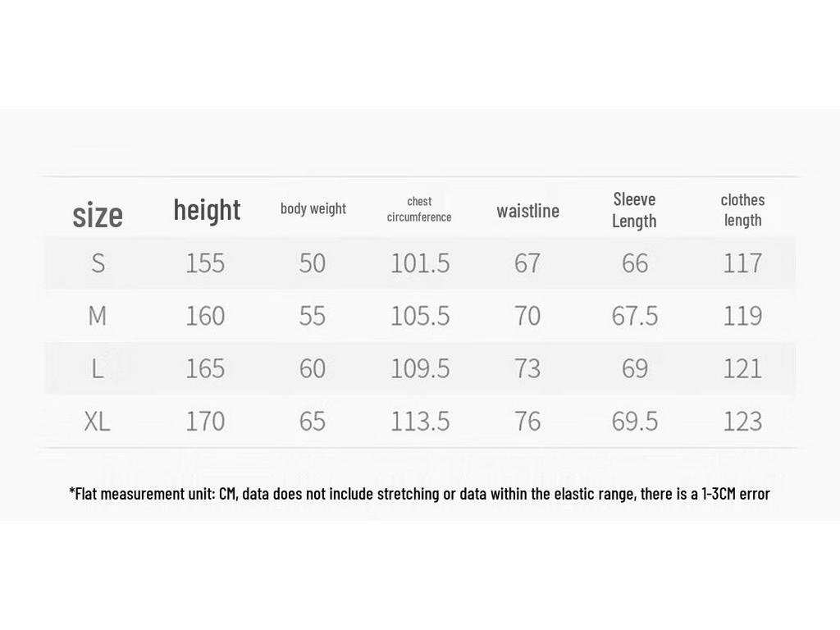The image size is (840, 630).
Task: Select body weight value 60
Action: tap(313, 368)
